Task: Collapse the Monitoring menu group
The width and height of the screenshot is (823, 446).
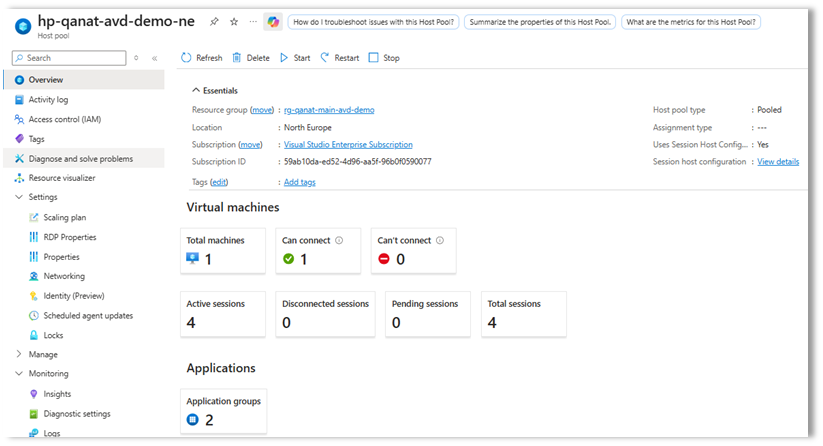Action: [x=20, y=374]
